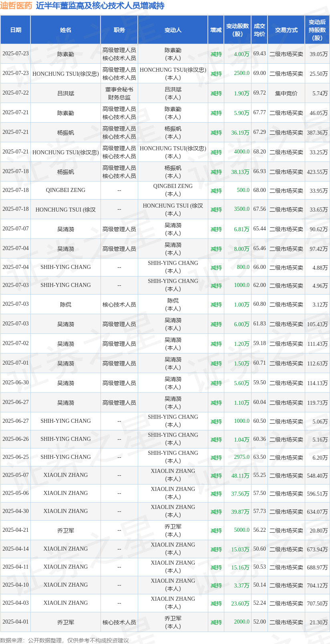Click the post-change holding 39.05万
This screenshot has height=644, width=330.
pos(319,54)
